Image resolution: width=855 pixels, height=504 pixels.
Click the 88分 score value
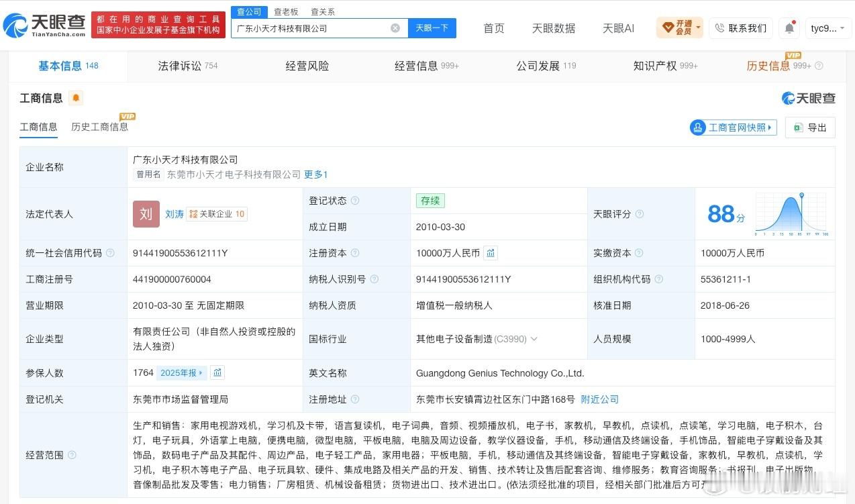(x=726, y=214)
